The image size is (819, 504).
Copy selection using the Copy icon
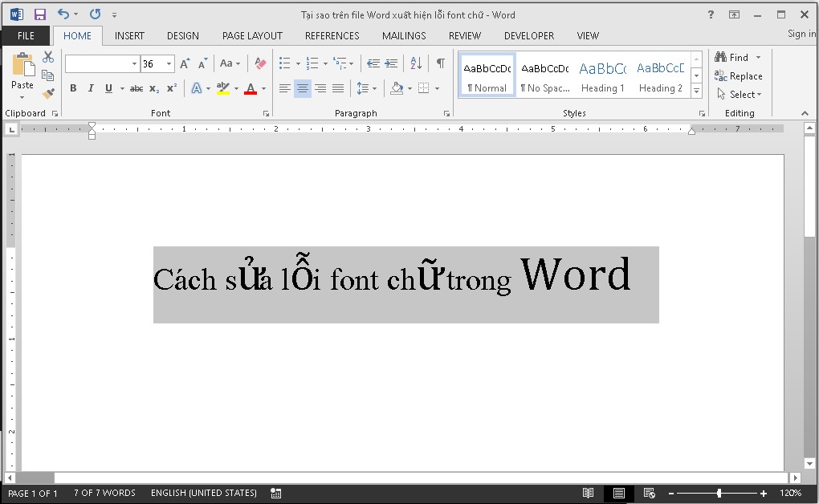(x=48, y=75)
